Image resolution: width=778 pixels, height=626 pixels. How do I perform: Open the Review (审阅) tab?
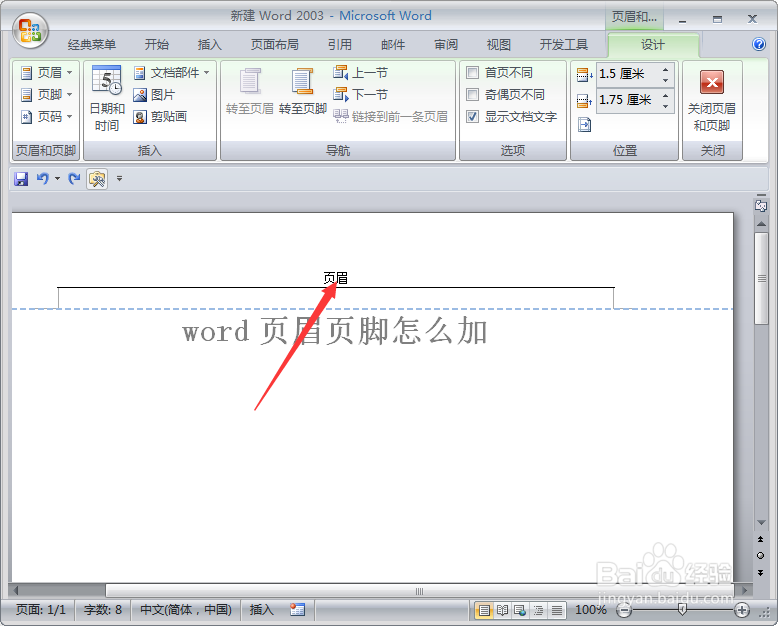coord(446,45)
